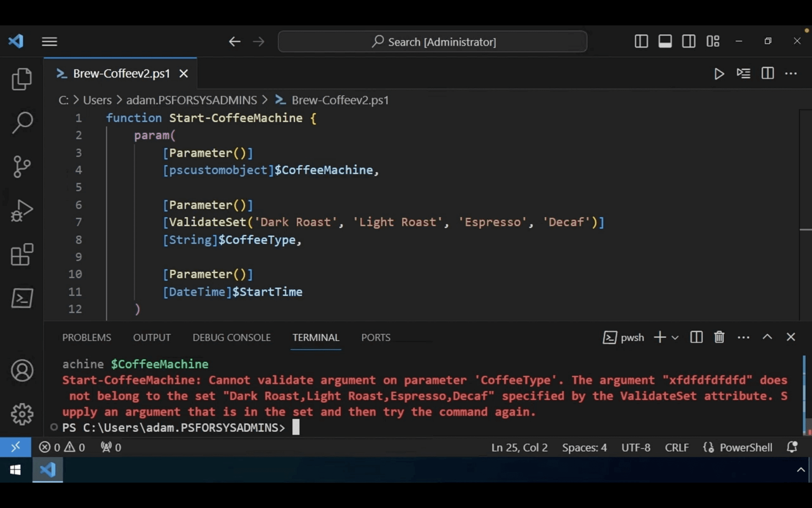Close the terminal panel
812x508 pixels.
pos(791,337)
